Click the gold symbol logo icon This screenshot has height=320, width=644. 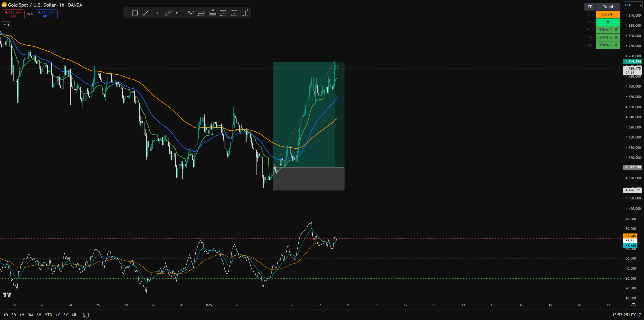coord(4,5)
